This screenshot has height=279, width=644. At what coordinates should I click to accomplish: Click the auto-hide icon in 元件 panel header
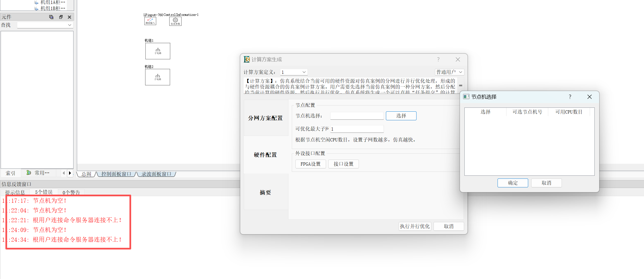click(x=51, y=17)
